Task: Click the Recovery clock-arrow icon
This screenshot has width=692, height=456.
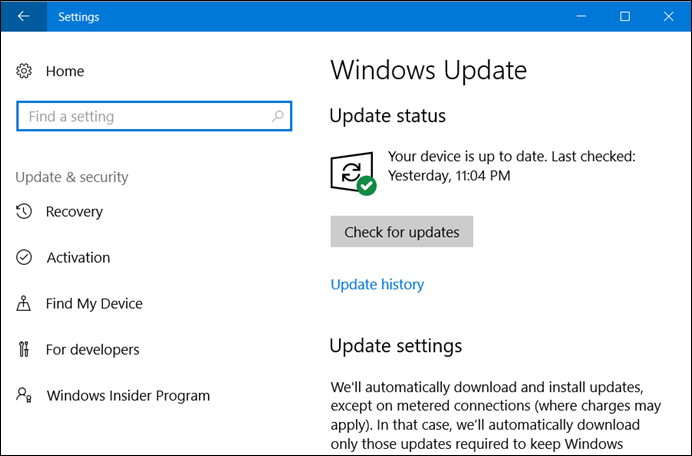Action: click(24, 211)
